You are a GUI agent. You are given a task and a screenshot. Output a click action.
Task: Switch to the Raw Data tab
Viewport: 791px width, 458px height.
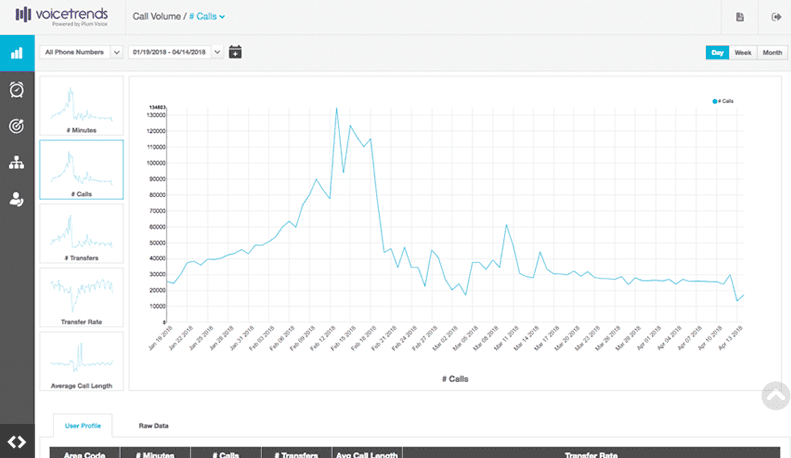coord(153,425)
